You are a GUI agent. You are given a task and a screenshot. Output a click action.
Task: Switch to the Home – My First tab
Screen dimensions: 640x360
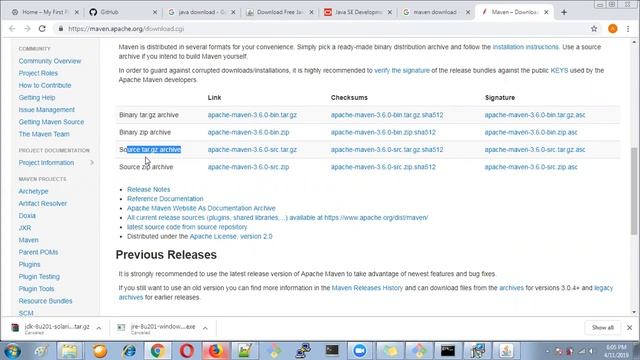point(45,12)
